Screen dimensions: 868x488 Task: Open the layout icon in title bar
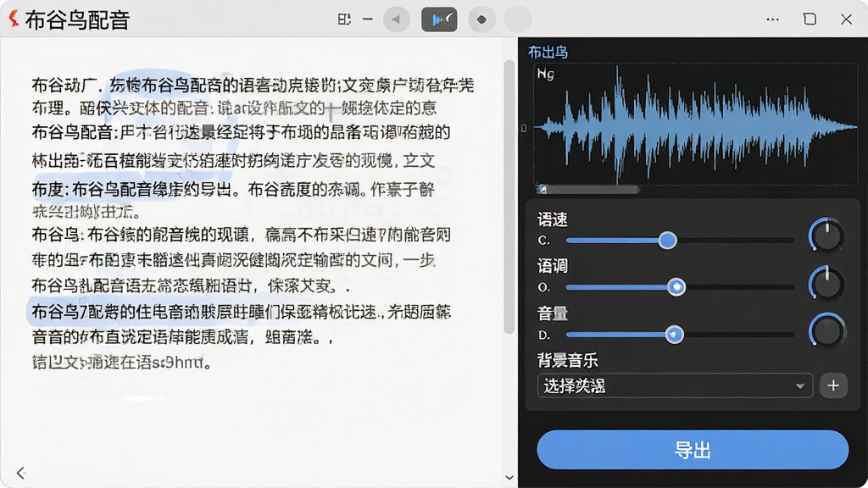coord(344,19)
